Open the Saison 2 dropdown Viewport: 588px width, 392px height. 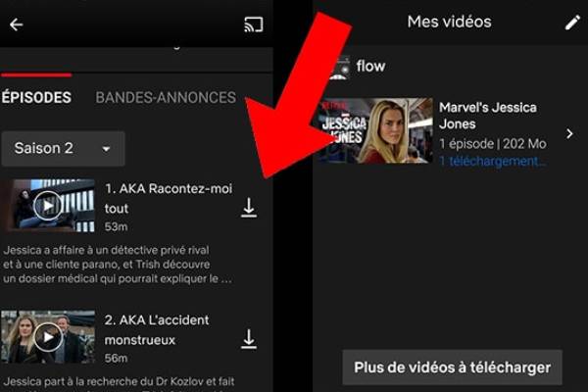(63, 149)
